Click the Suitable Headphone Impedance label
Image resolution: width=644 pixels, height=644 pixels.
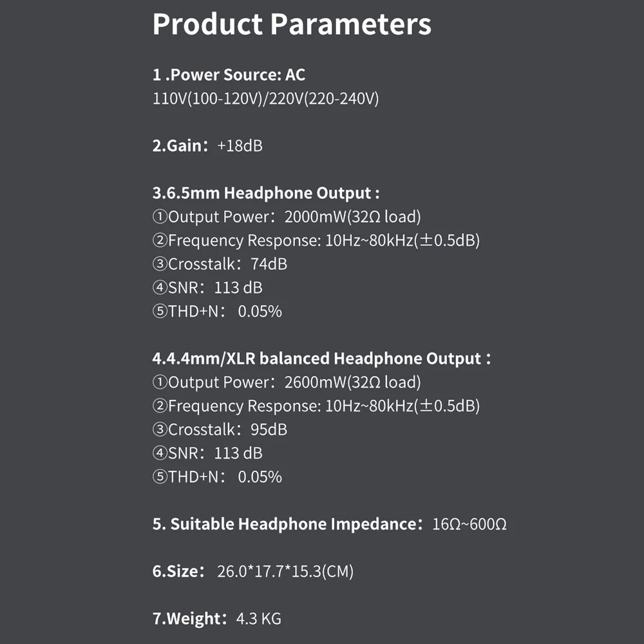(x=287, y=524)
